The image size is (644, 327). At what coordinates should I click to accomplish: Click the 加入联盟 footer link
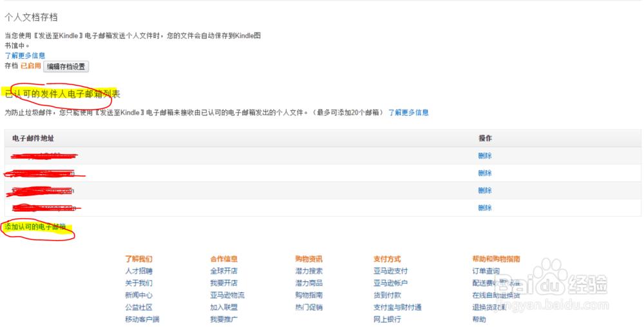point(224,307)
